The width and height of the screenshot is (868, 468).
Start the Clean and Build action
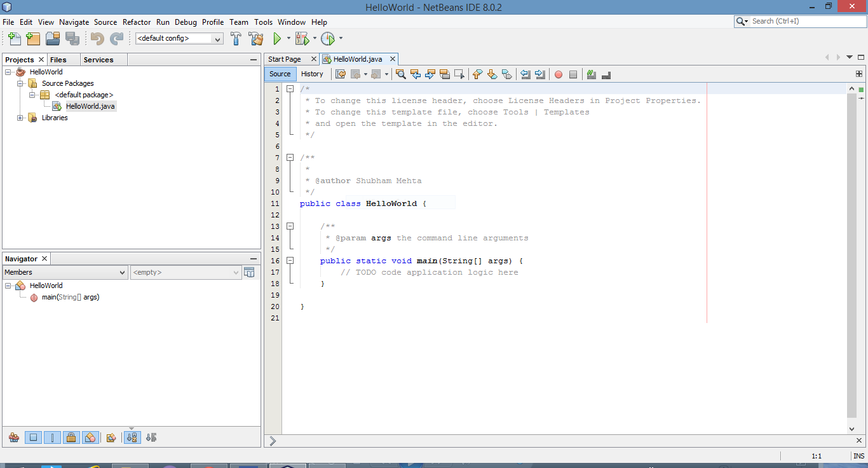[x=256, y=38]
